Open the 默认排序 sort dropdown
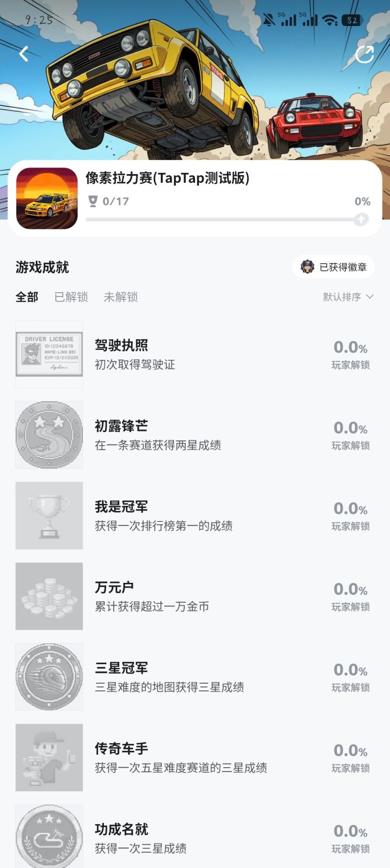390x868 pixels. [x=348, y=297]
